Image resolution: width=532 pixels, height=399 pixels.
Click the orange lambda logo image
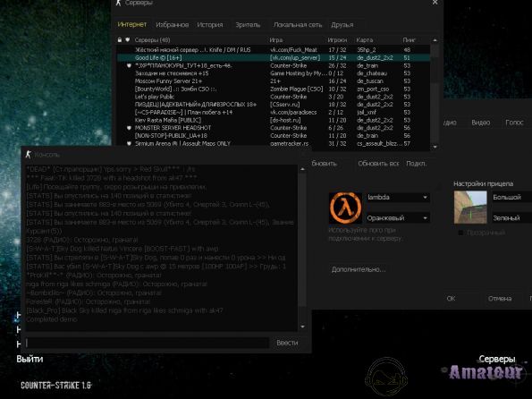(x=345, y=208)
